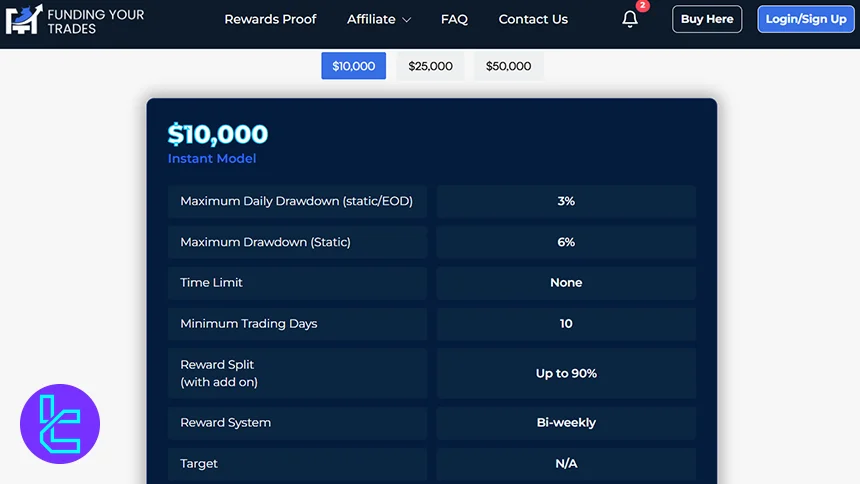This screenshot has height=484, width=860.
Task: Go to the FAQ menu item
Action: click(x=454, y=19)
